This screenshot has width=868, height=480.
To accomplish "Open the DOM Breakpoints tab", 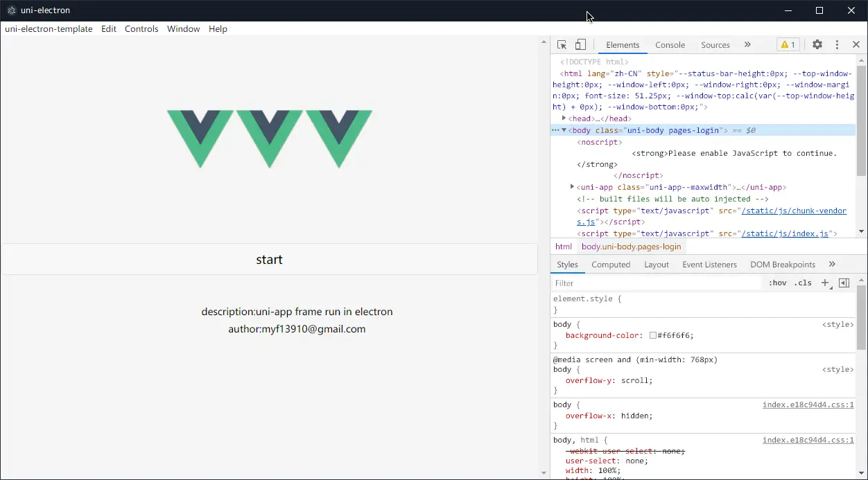I will click(x=783, y=264).
